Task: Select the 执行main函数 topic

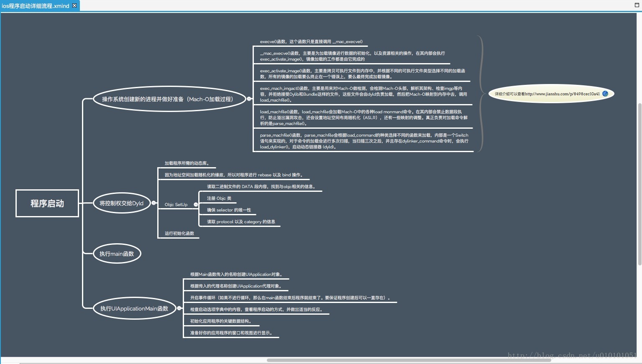Action: coord(117,254)
